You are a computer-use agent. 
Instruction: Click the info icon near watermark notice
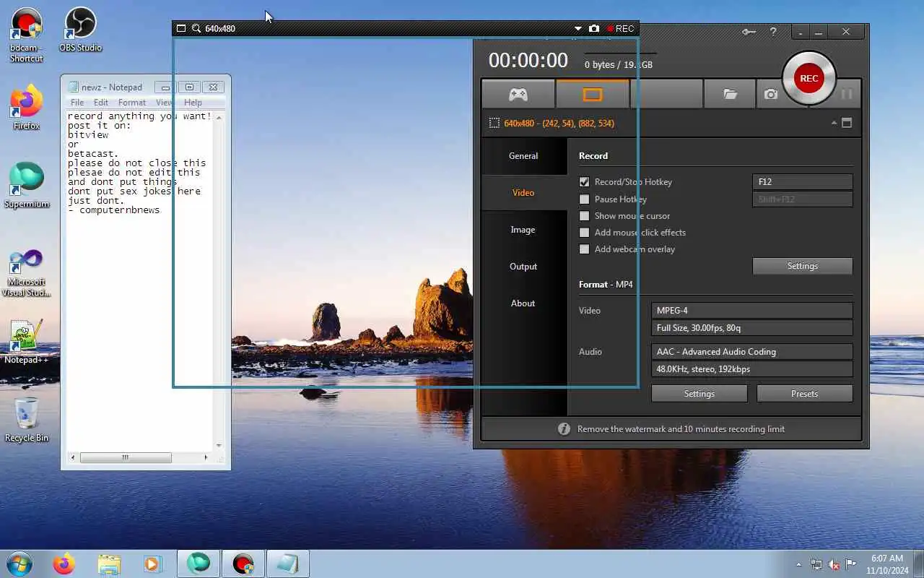tap(564, 429)
